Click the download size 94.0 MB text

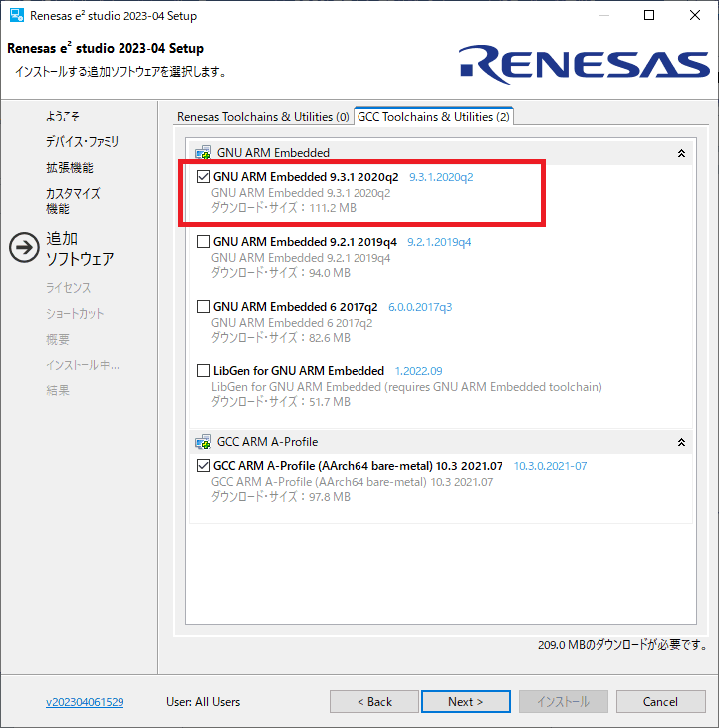(x=281, y=273)
